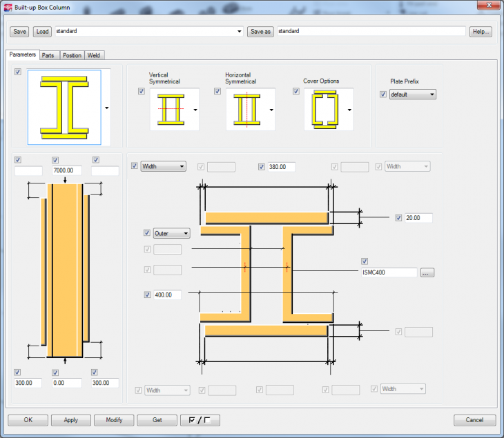
Task: Click the column elevation preview diagram
Action: [x=65, y=270]
